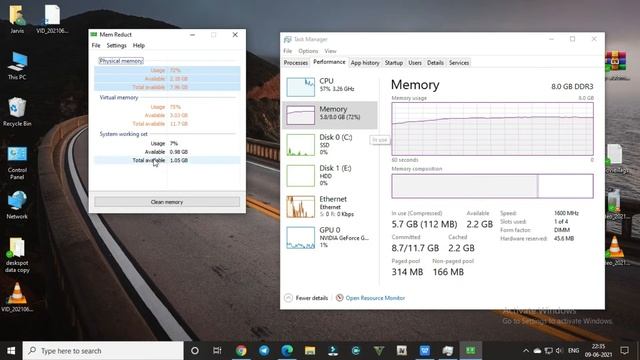Open Mem Reduct File menu
This screenshot has width=640, height=360.
96,45
